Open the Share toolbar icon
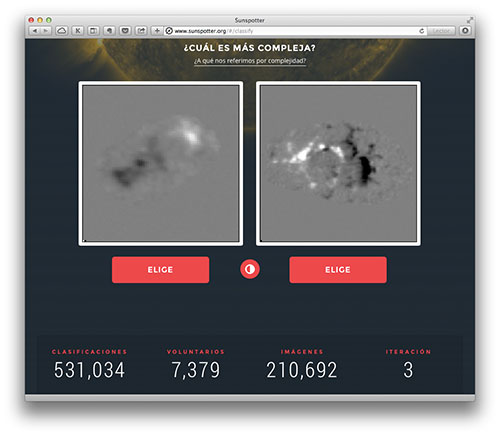 [141, 31]
